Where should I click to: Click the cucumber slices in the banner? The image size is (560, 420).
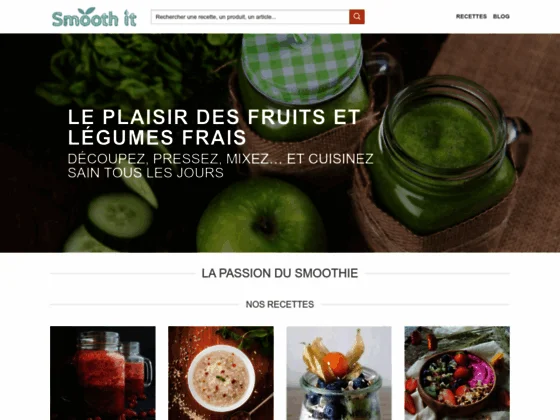pos(114,220)
